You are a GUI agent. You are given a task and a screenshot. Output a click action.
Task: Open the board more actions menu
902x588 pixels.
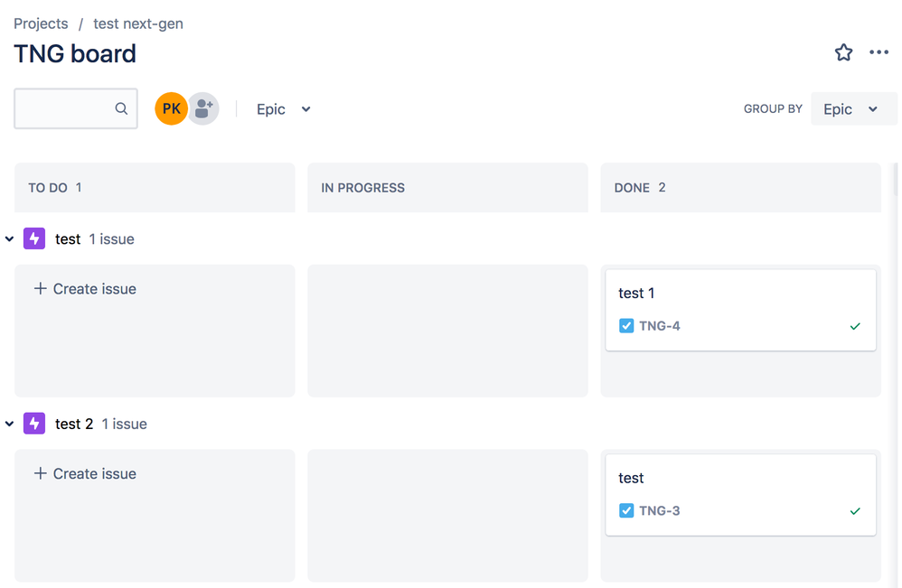point(879,52)
